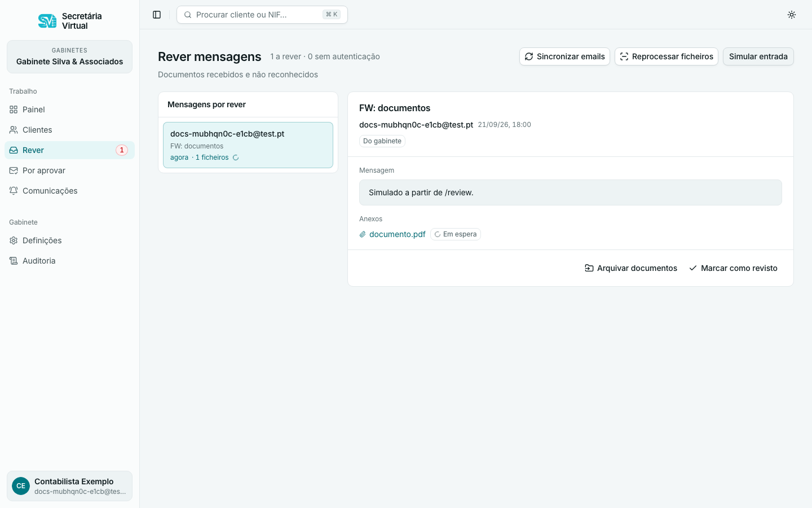
Task: Click Reprocessar ficheiros button
Action: click(667, 56)
